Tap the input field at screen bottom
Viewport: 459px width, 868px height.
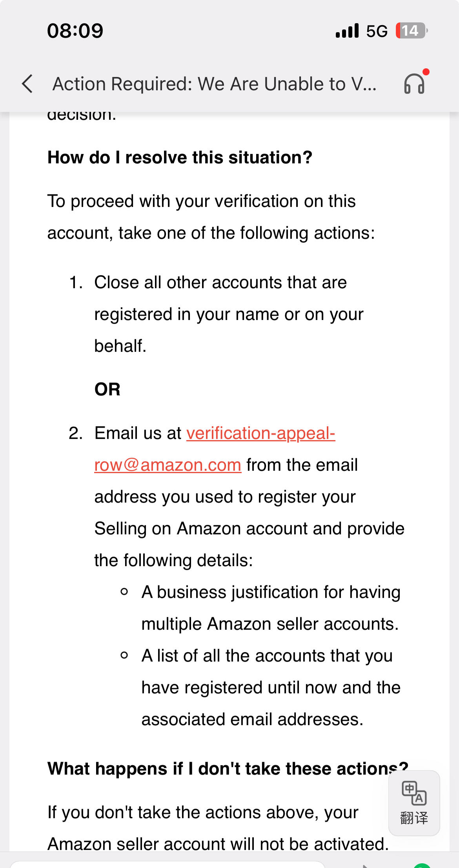168,864
